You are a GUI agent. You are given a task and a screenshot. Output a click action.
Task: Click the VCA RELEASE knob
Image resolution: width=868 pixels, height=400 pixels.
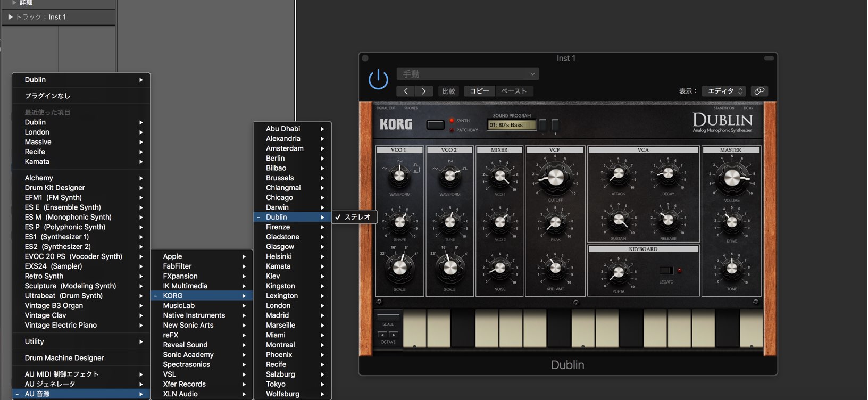(x=668, y=219)
